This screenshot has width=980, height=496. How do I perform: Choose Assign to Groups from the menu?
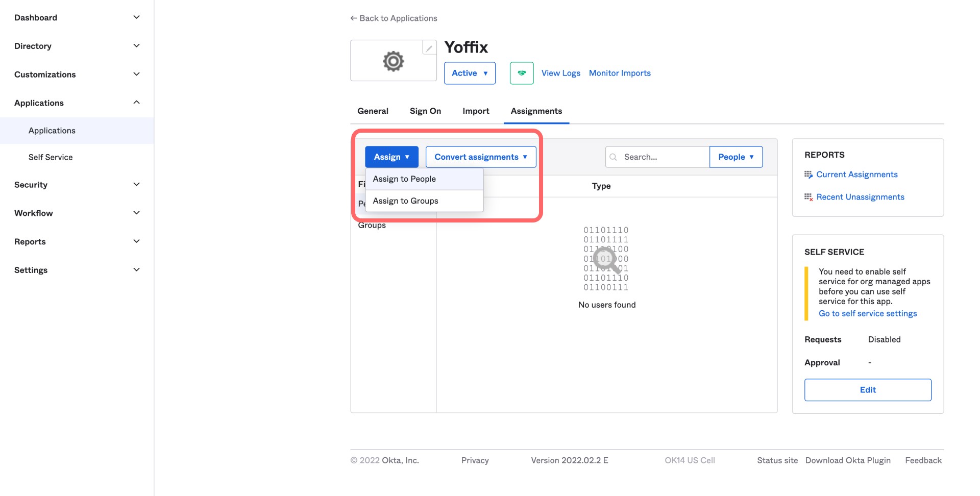[424, 201]
